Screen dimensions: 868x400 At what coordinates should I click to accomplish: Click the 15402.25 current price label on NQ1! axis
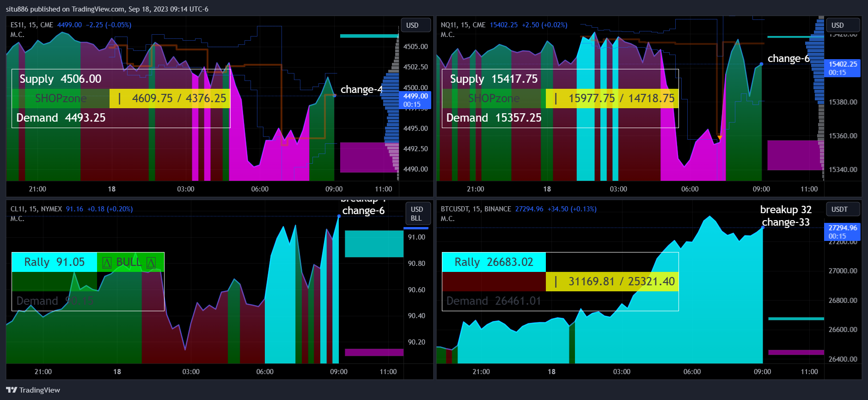tap(842, 68)
